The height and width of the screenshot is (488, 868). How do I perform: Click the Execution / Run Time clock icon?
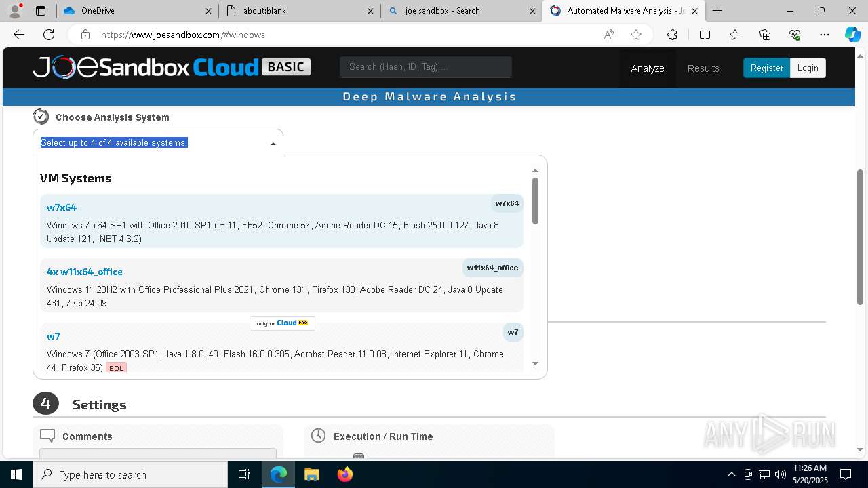tap(318, 436)
